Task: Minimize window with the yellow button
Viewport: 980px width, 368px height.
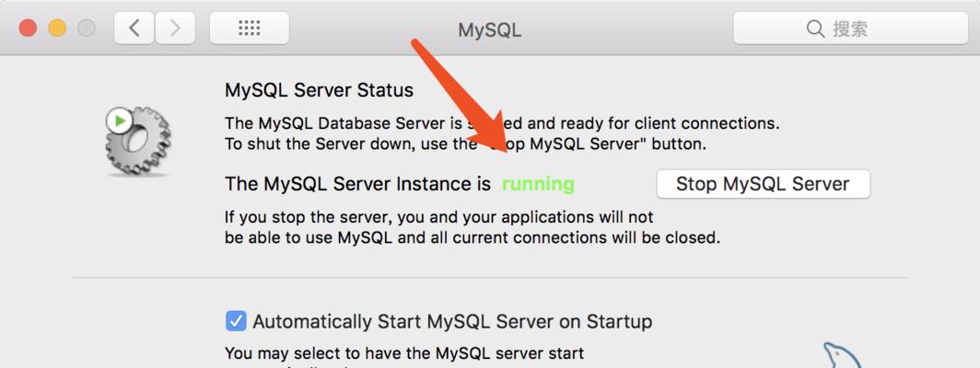Action: 57,29
